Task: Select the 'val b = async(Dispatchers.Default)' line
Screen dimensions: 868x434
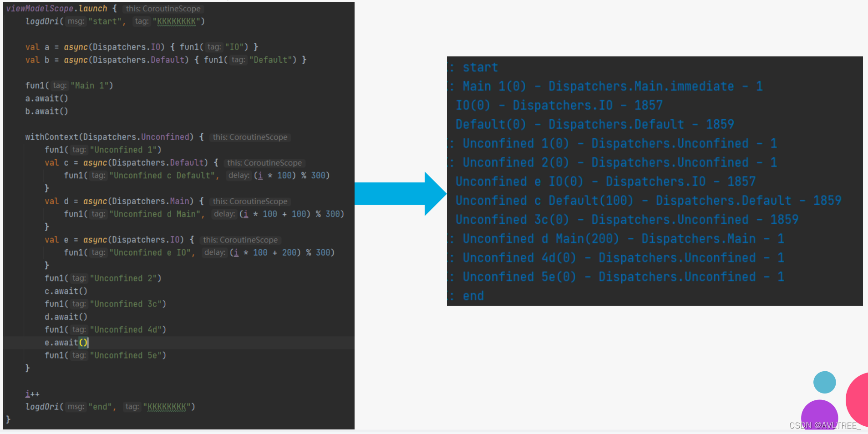Action: pos(166,60)
